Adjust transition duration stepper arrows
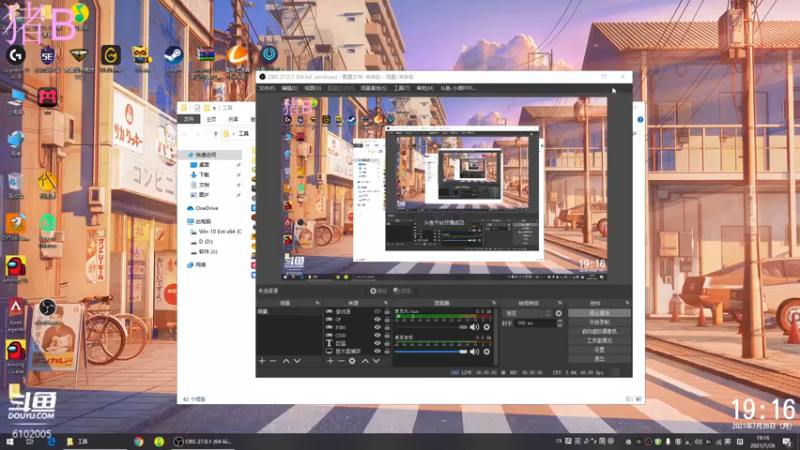Viewport: 800px width, 450px height. click(560, 323)
